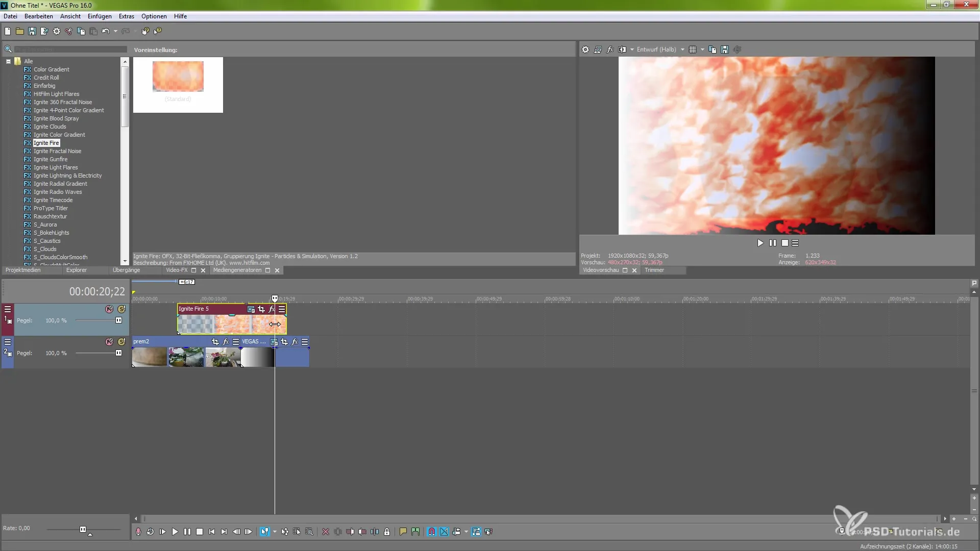Adjust the playback Rate slider
Viewport: 980px width, 551px height.
pyautogui.click(x=83, y=530)
